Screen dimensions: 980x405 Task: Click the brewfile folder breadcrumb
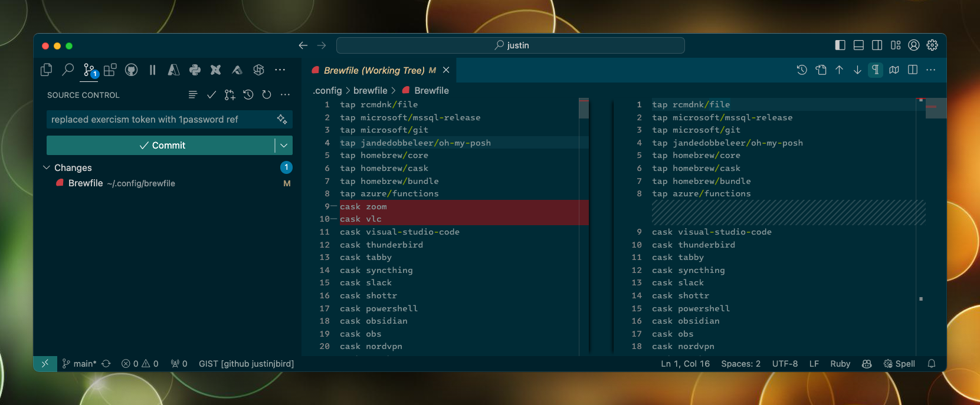coord(371,91)
